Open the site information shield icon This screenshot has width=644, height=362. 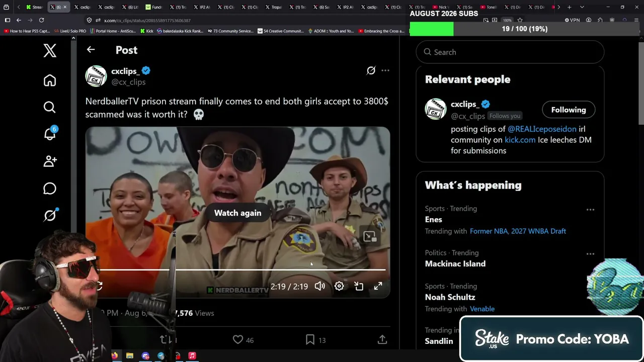pos(89,20)
